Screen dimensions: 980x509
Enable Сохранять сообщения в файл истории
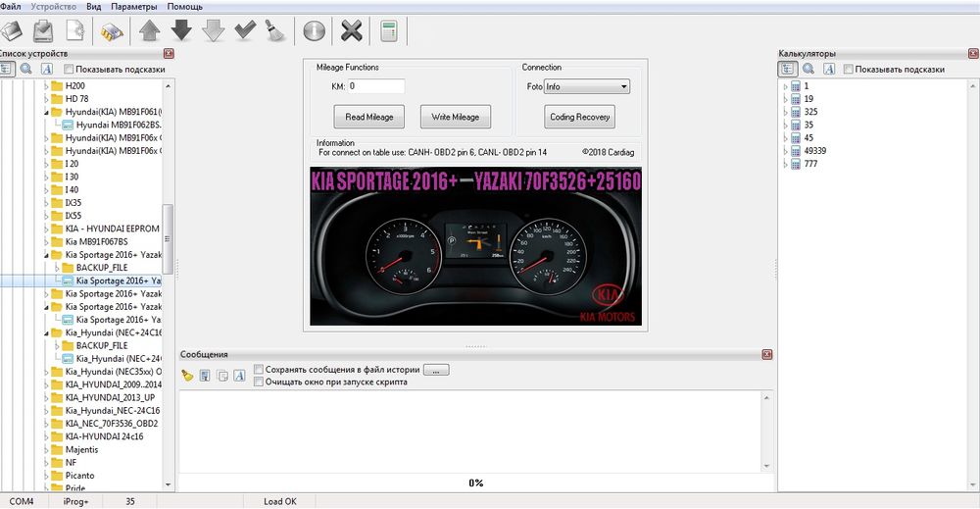(x=258, y=370)
